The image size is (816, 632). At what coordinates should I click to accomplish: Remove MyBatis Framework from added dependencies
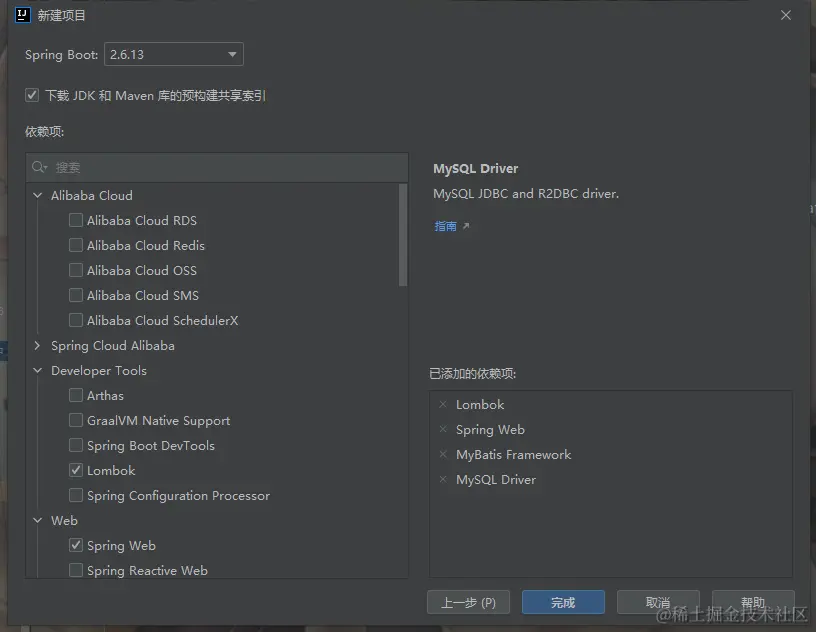click(x=443, y=454)
